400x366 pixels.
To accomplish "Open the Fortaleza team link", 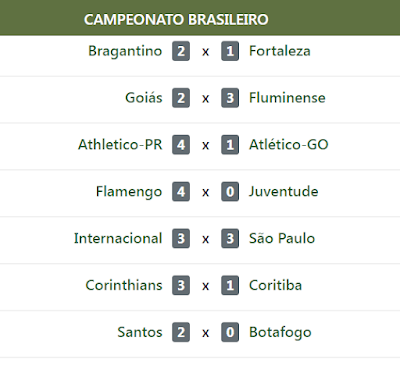I will (x=280, y=51).
